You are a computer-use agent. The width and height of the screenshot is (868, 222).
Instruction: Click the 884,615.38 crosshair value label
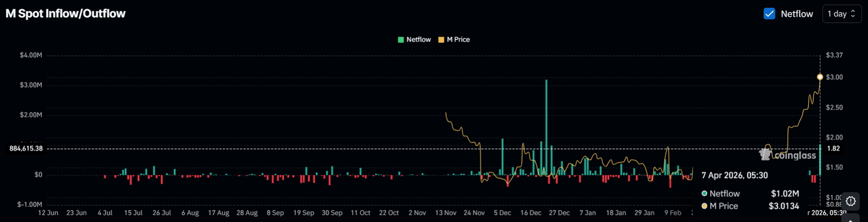tap(26, 148)
